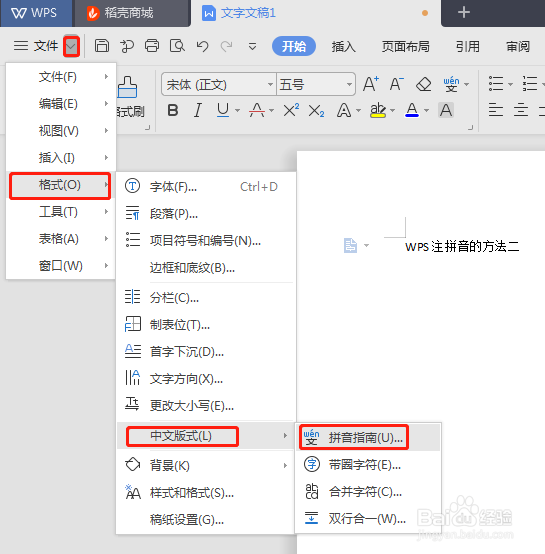This screenshot has height=554, width=545.
Task: Open Print Preview icon
Action: [177, 46]
